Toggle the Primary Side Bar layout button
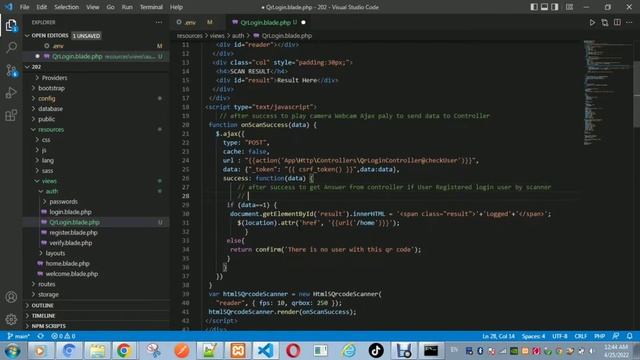The width and height of the screenshot is (640, 360). (x=534, y=7)
